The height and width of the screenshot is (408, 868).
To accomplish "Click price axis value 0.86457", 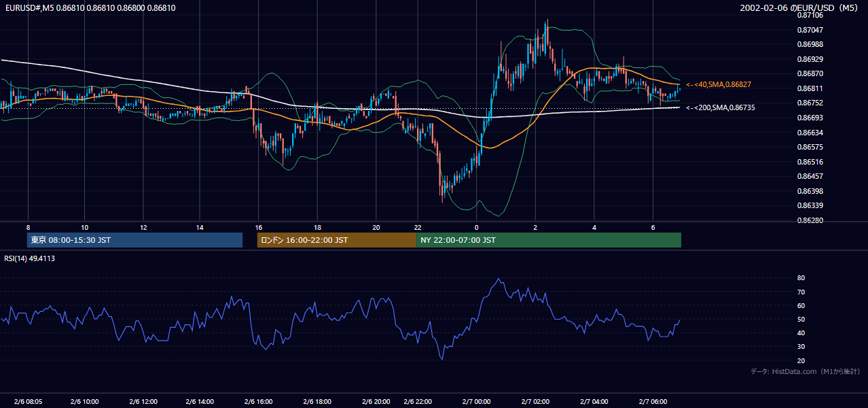I will [x=810, y=176].
